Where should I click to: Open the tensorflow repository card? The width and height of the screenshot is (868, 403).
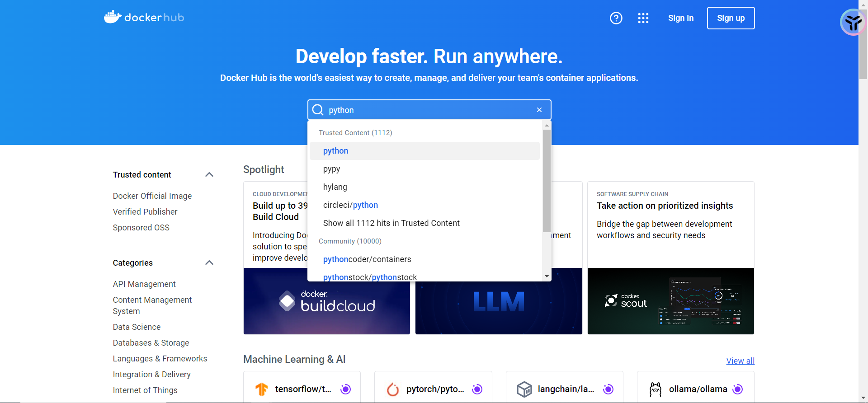(x=302, y=387)
